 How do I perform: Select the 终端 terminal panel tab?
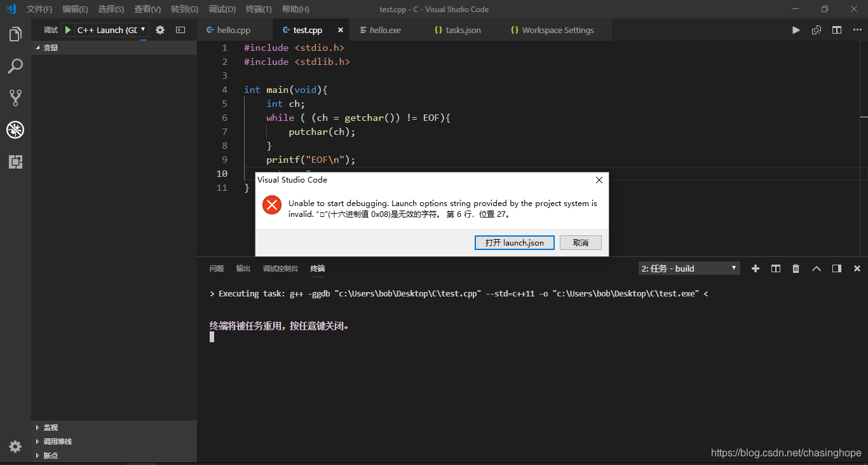318,268
